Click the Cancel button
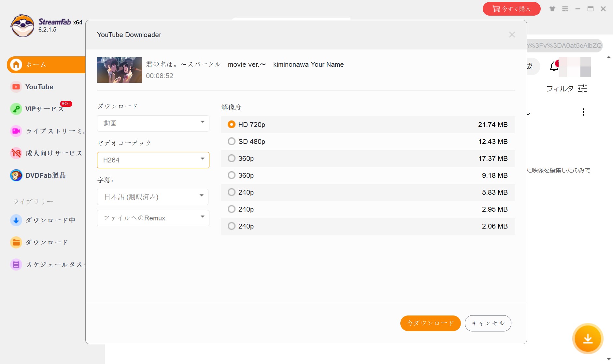 (x=488, y=323)
